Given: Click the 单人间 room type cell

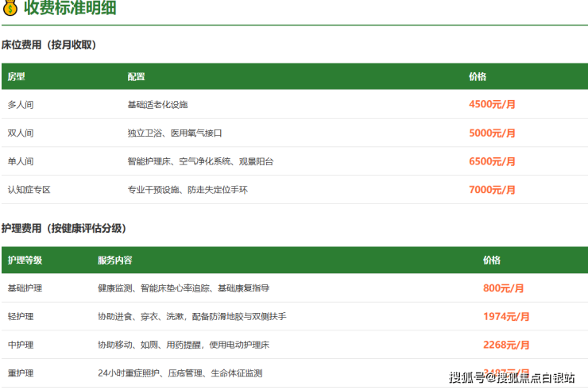Looking at the screenshot, I should 21,161.
